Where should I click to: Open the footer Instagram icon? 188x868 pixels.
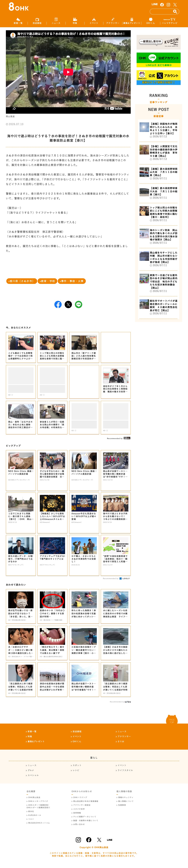(x=78, y=840)
